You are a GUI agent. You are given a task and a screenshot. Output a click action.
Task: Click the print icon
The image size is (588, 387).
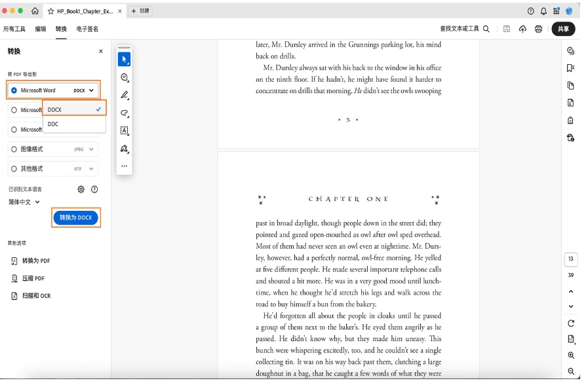(x=538, y=29)
